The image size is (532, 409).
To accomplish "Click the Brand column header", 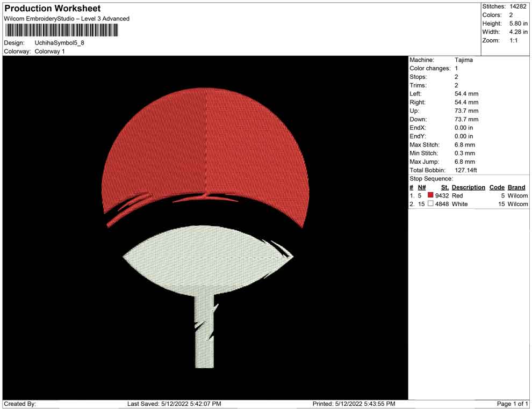I will (x=516, y=187).
